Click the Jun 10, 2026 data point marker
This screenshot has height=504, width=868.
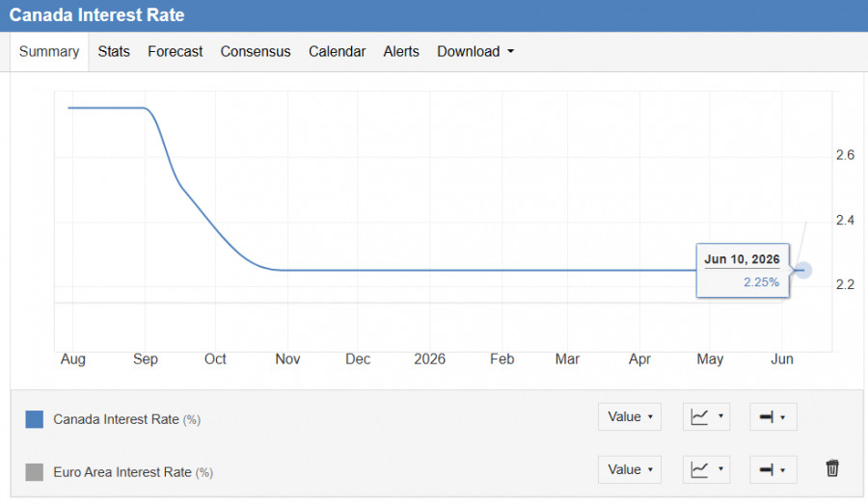(x=803, y=271)
